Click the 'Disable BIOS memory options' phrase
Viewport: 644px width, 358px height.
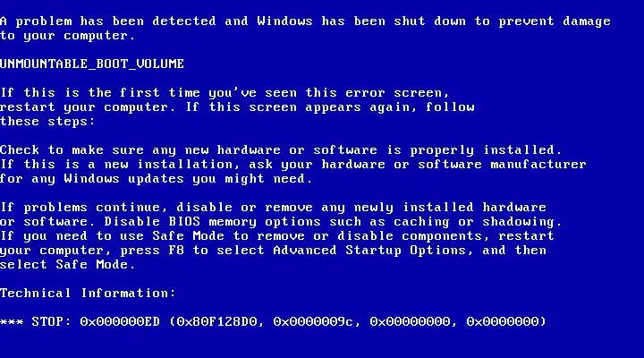(x=212, y=222)
